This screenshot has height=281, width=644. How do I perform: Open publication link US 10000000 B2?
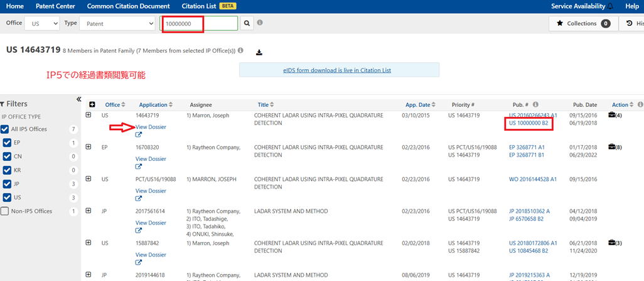(529, 124)
